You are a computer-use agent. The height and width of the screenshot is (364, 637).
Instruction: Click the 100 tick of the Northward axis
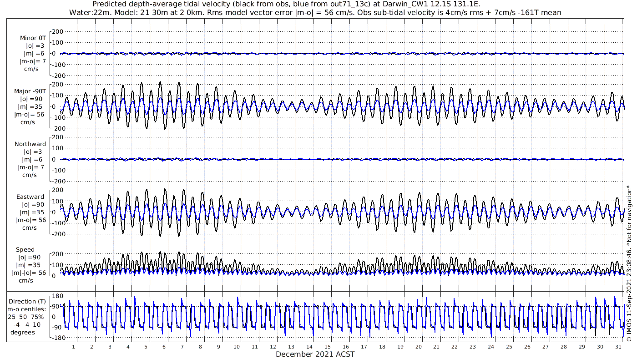57,148
